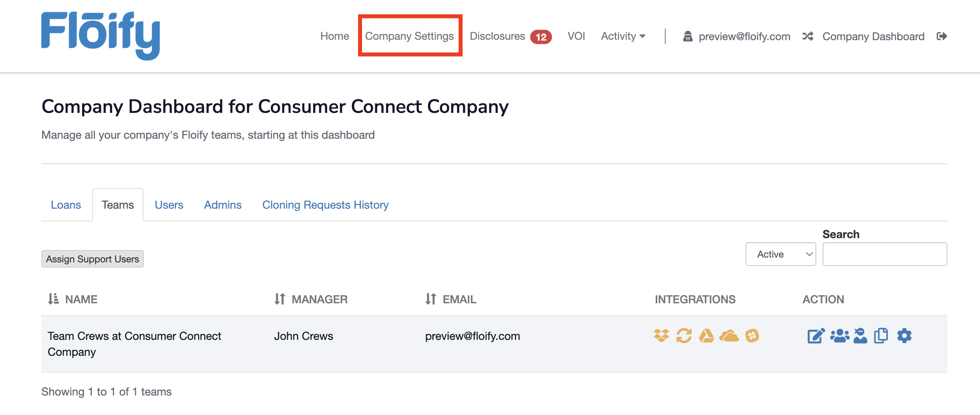Open the Active status dropdown
The width and height of the screenshot is (980, 415).
(x=781, y=254)
